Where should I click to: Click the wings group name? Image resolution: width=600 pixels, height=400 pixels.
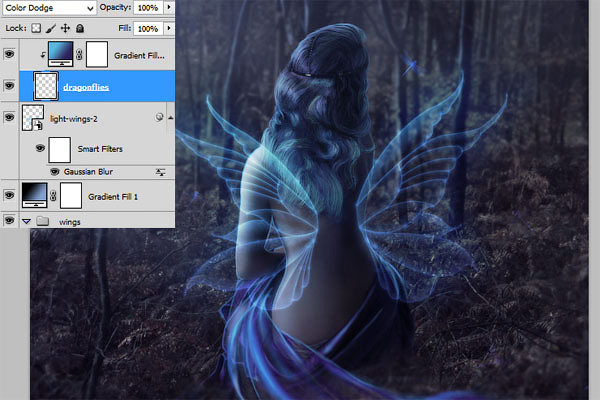[x=70, y=222]
